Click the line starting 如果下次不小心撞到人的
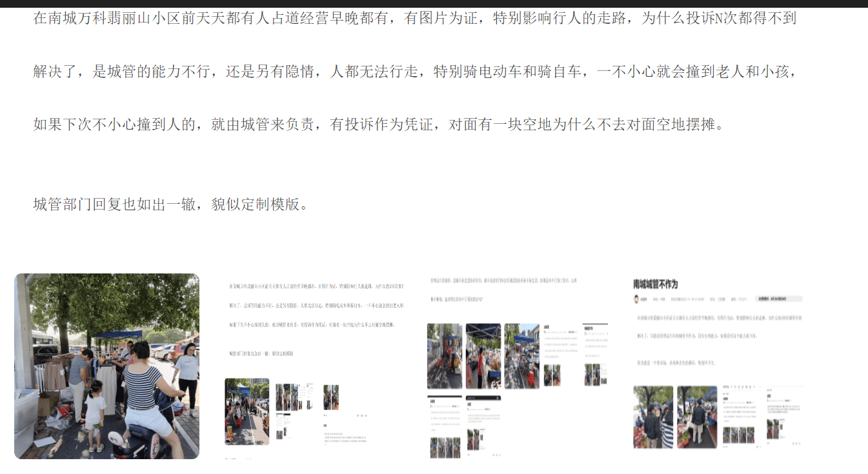This screenshot has width=868, height=474. pyautogui.click(x=379, y=124)
